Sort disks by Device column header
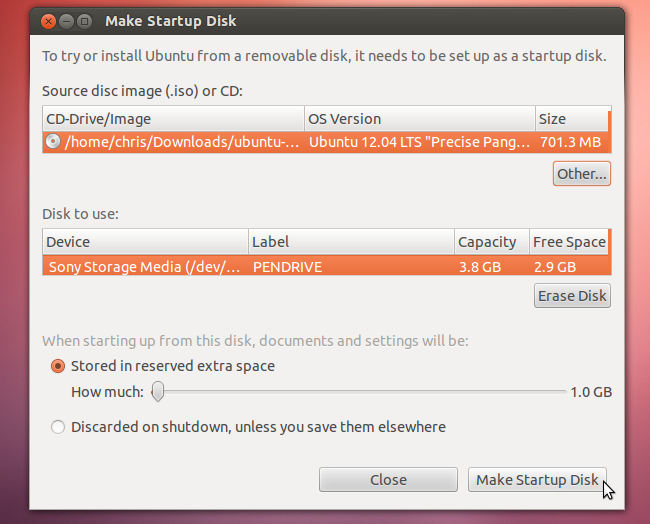This screenshot has height=524, width=650. (x=145, y=242)
